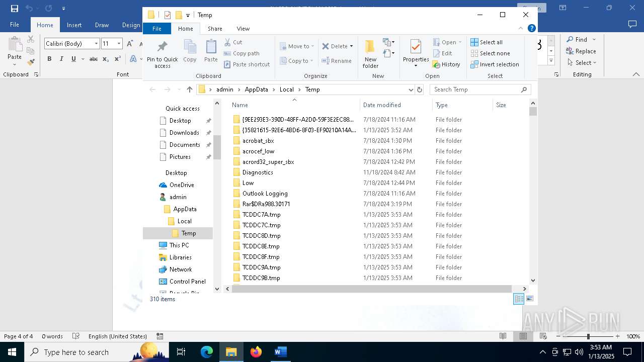Select Documents in navigation pane
Image resolution: width=644 pixels, height=362 pixels.
pyautogui.click(x=185, y=145)
